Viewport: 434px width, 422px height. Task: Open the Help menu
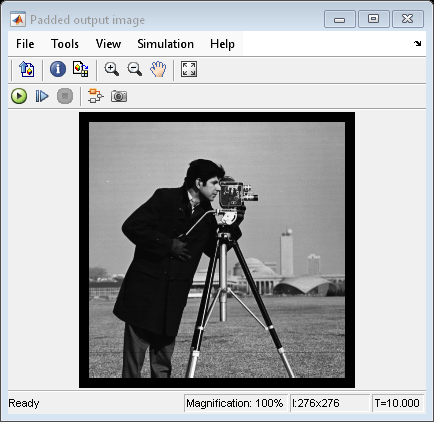(222, 44)
